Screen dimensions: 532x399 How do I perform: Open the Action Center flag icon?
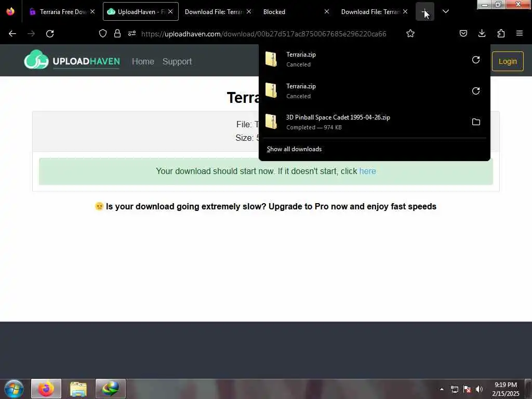pyautogui.click(x=467, y=389)
